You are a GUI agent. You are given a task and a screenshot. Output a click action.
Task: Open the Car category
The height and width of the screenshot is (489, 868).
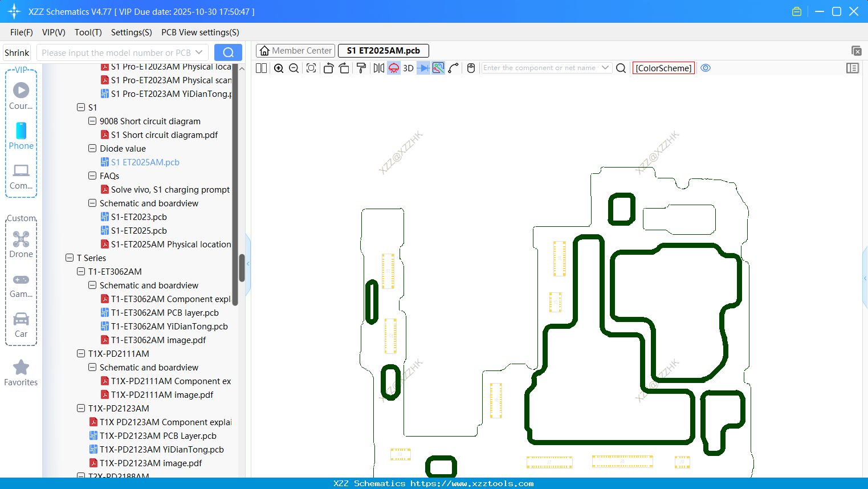click(x=21, y=325)
